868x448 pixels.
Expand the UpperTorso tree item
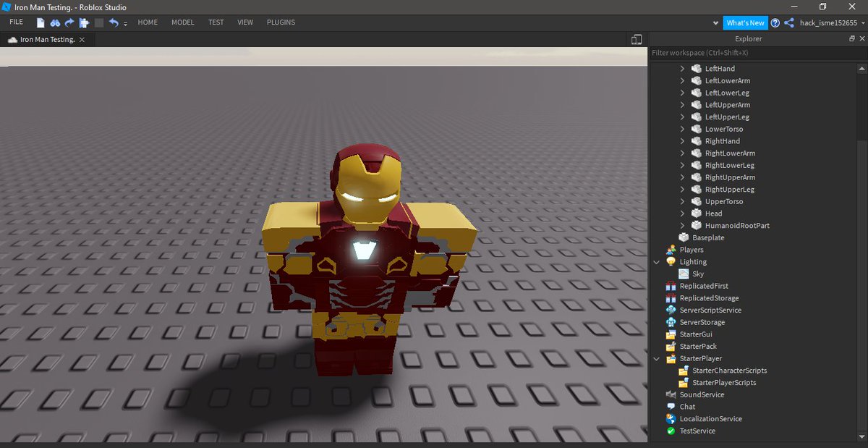pos(682,201)
